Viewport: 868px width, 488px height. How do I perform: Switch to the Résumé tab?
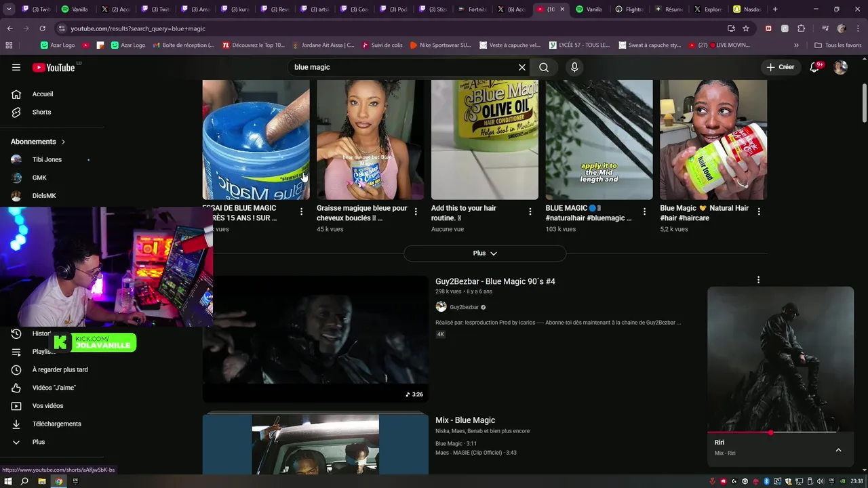click(669, 9)
